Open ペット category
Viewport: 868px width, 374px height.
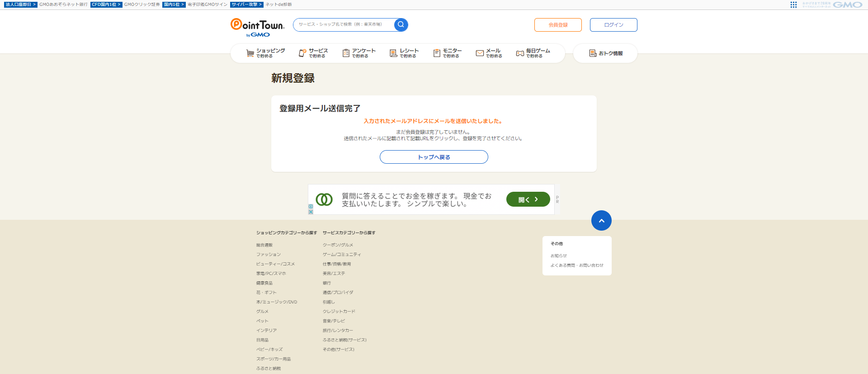(x=262, y=321)
